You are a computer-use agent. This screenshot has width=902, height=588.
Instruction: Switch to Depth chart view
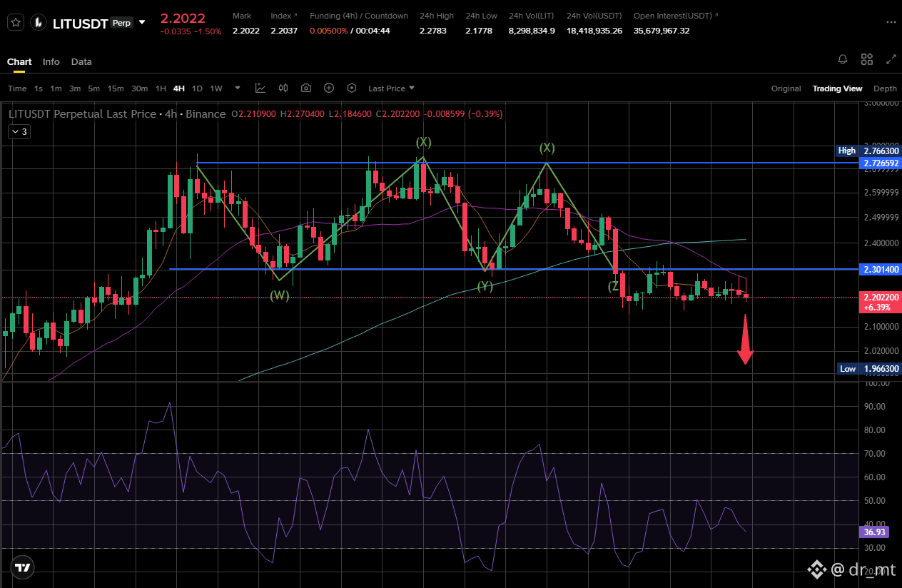pyautogui.click(x=885, y=88)
